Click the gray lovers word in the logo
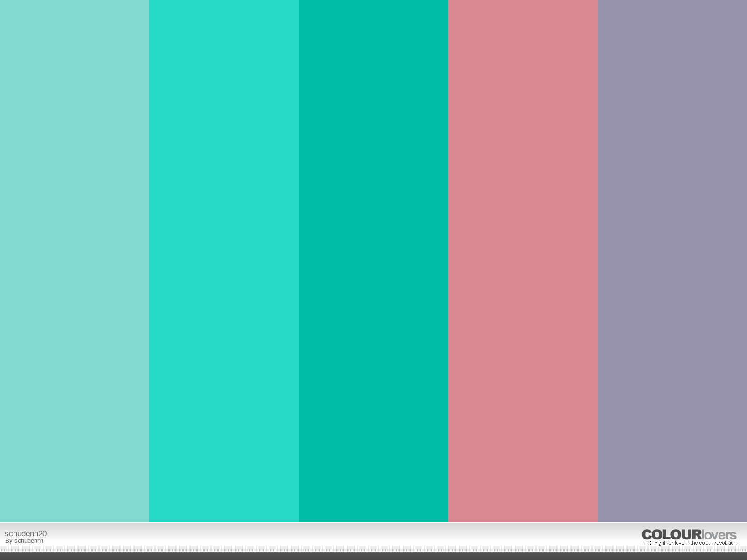Viewport: 747px width, 560px height. tap(719, 535)
